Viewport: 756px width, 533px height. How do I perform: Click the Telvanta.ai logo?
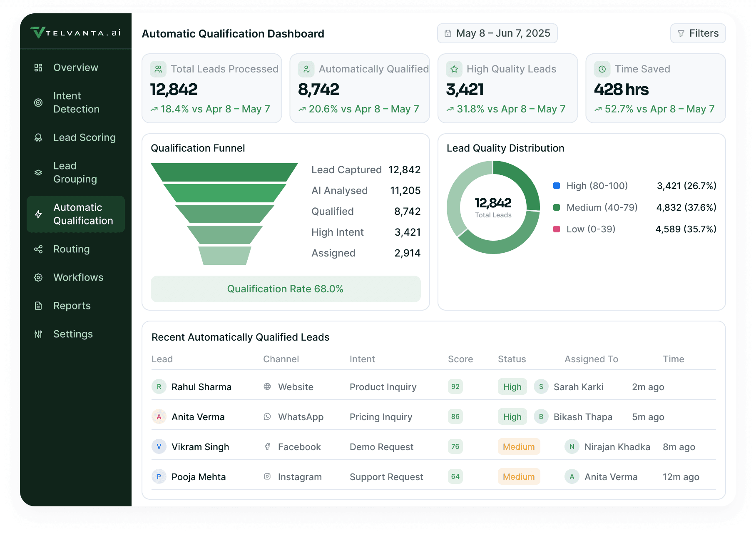tap(75, 32)
